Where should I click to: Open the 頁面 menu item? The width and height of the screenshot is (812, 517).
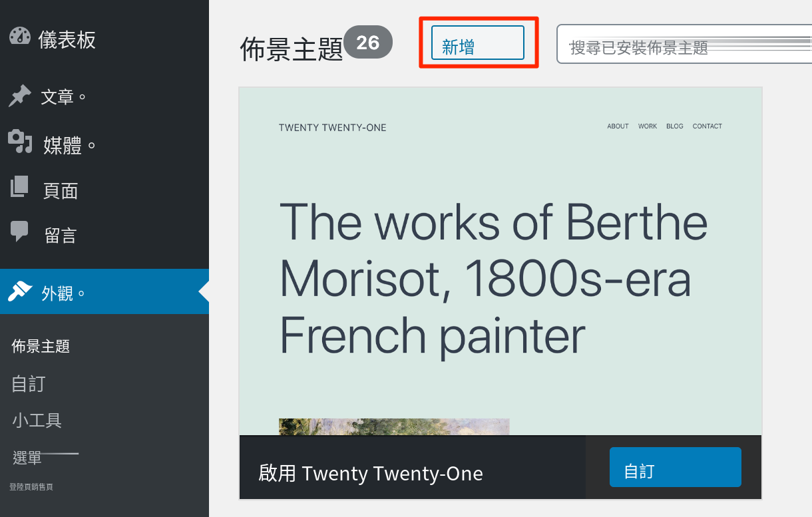[61, 191]
